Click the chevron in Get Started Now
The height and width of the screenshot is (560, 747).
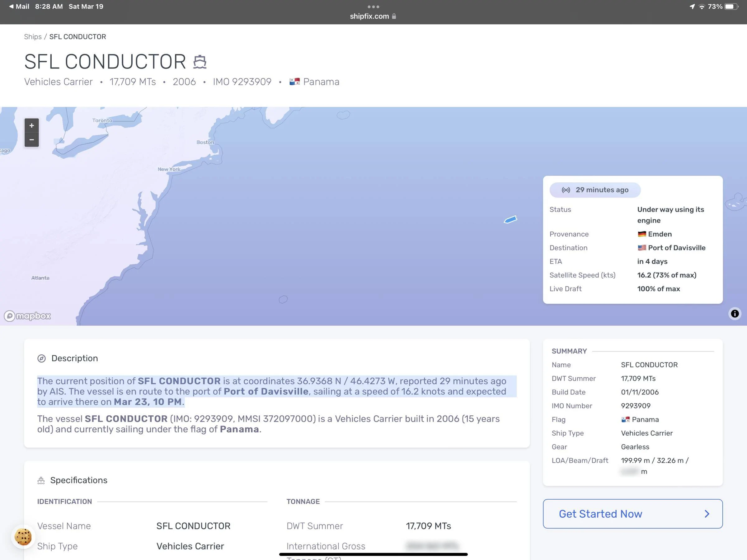(x=707, y=514)
